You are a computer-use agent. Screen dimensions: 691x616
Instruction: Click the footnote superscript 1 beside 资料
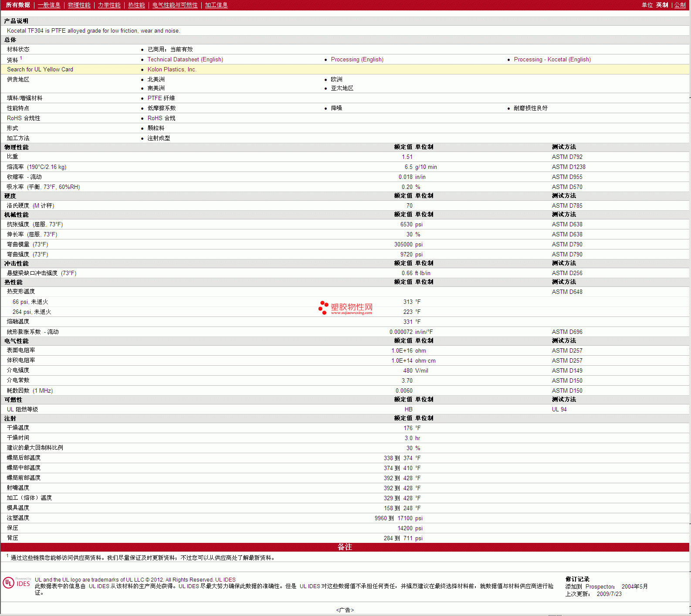(x=21, y=58)
